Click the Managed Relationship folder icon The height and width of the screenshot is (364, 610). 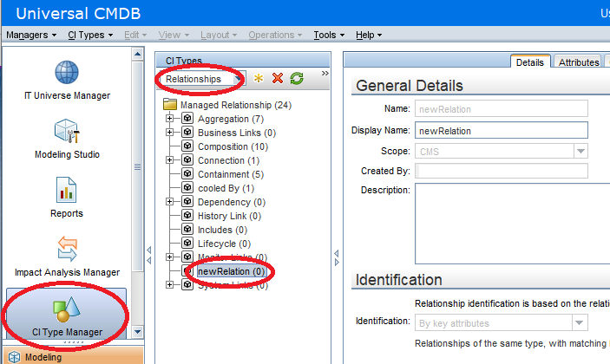[169, 105]
